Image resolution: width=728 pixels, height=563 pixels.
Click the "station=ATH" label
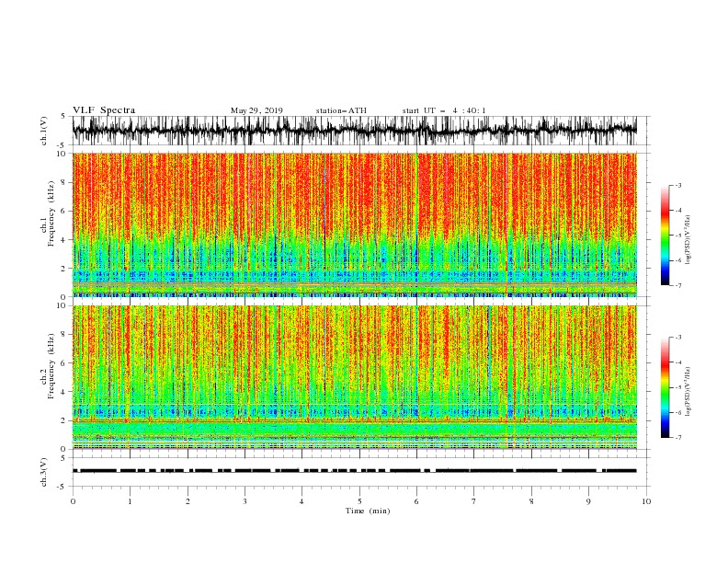pos(341,110)
